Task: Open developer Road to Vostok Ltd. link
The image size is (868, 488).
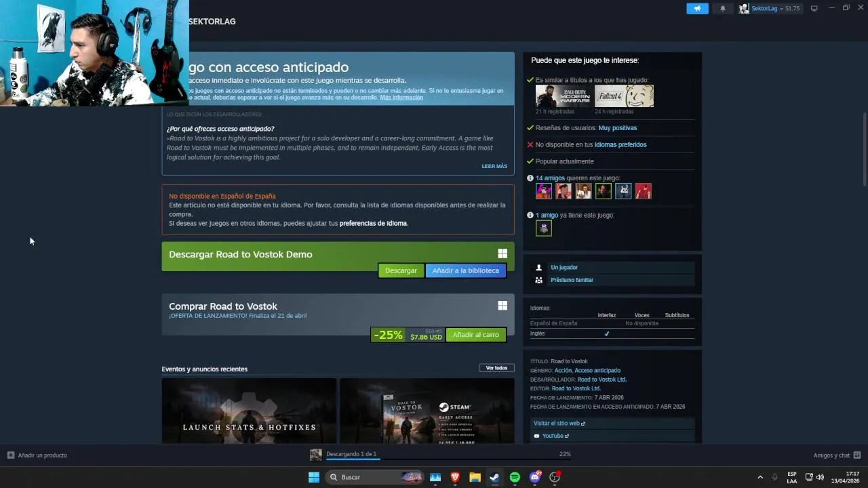Action: coord(602,380)
